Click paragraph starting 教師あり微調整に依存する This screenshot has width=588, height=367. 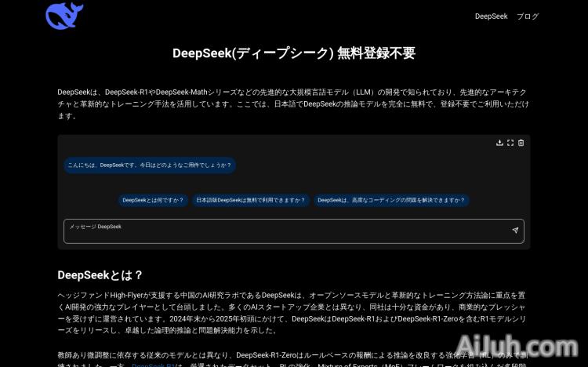point(294,359)
